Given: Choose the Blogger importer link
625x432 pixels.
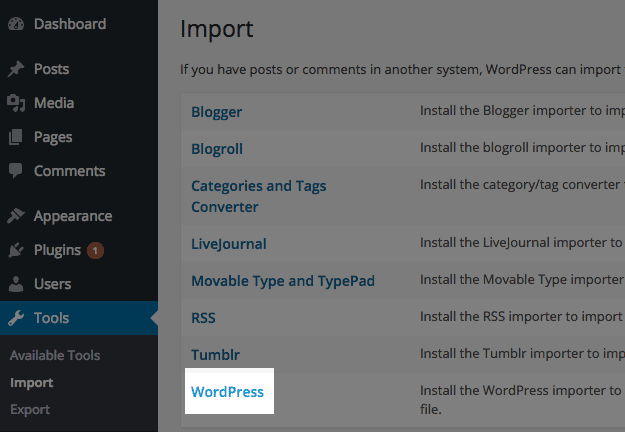Looking at the screenshot, I should pos(216,111).
